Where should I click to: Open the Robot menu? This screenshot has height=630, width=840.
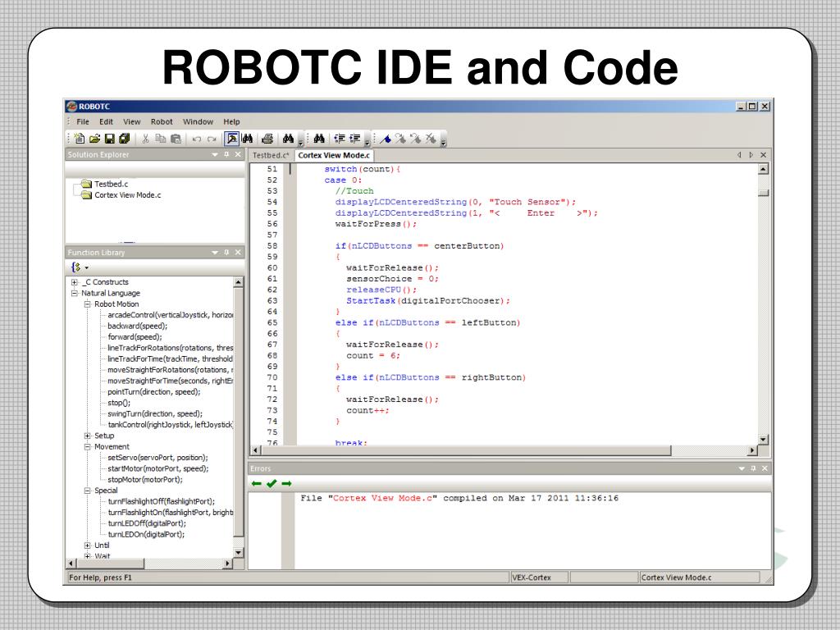162,121
